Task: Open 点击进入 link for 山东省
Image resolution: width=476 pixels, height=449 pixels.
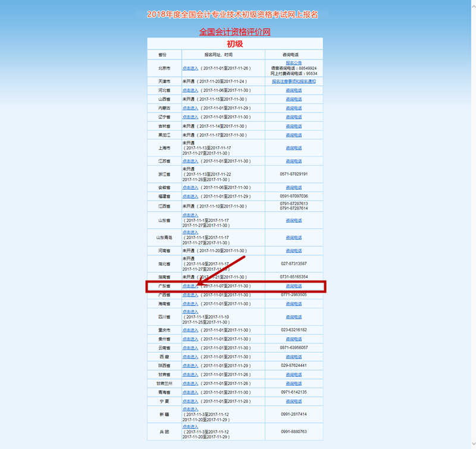Action: pyautogui.click(x=190, y=215)
